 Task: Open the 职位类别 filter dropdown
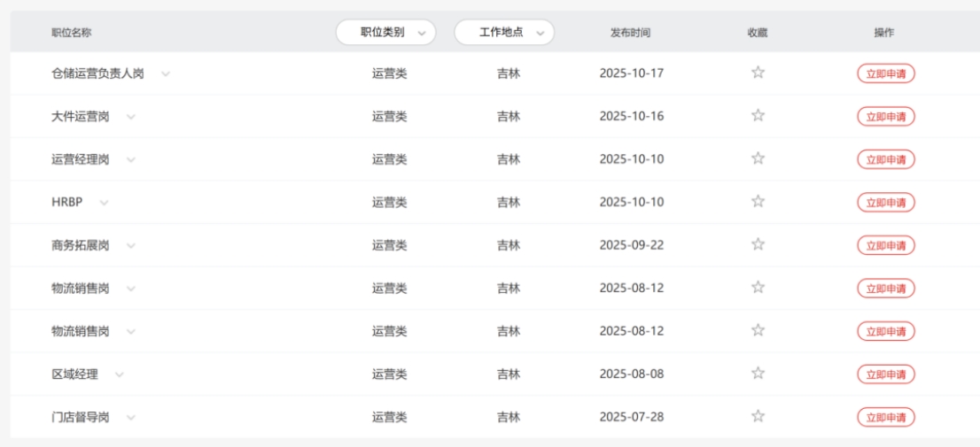(x=385, y=33)
